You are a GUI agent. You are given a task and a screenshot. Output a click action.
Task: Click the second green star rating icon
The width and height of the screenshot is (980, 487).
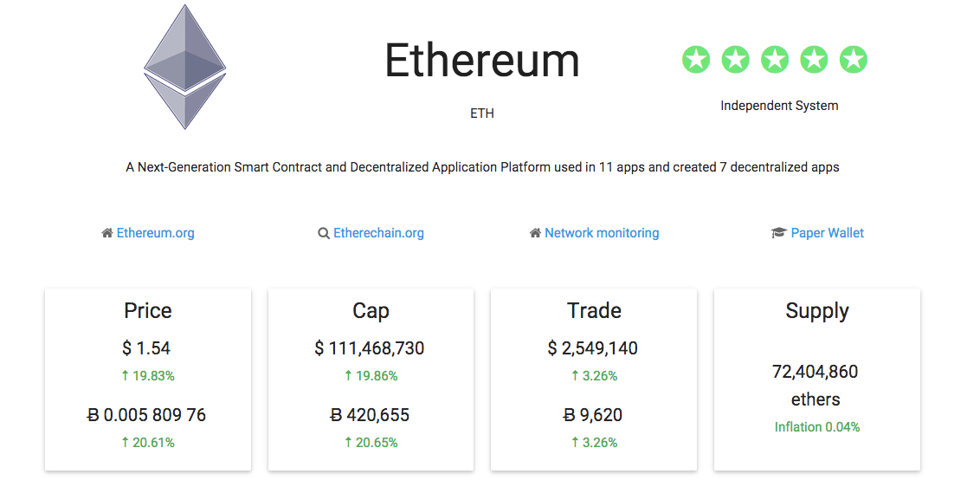click(x=735, y=60)
